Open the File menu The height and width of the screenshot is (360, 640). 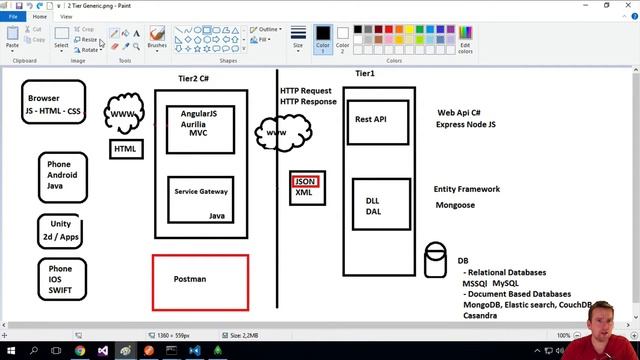(x=13, y=17)
